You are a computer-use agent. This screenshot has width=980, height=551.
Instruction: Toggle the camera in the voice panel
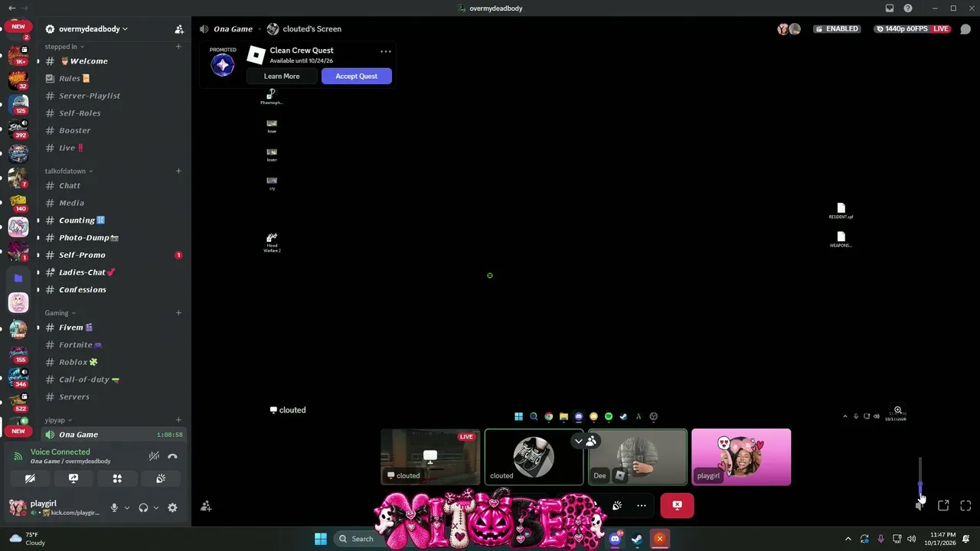click(x=30, y=478)
